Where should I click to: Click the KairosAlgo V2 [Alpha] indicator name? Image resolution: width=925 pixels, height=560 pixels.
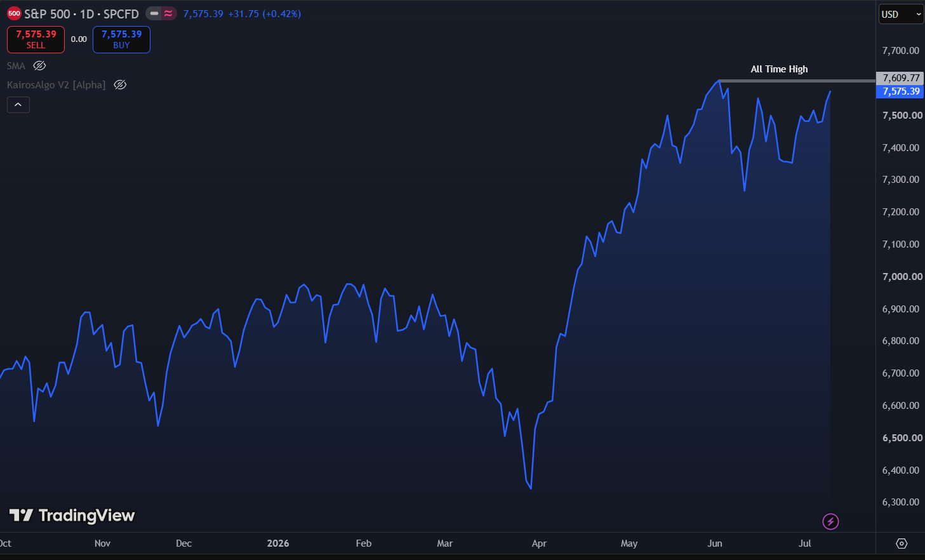57,85
